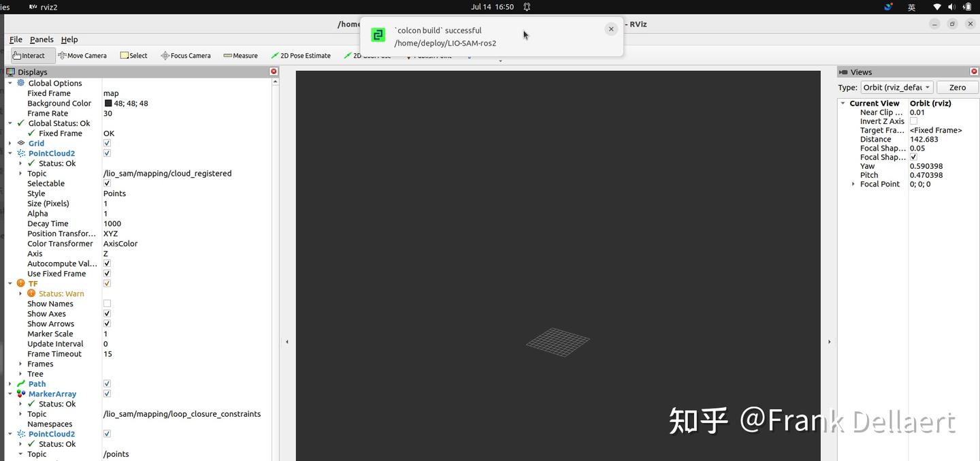Open the view Type dropdown showing Orbit
Viewport: 980px width, 461px height.
coord(896,87)
